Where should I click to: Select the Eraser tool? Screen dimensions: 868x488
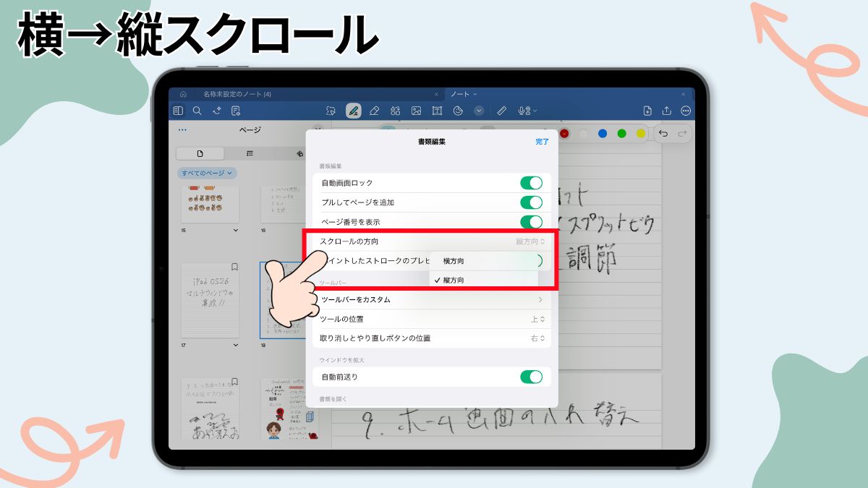(374, 111)
